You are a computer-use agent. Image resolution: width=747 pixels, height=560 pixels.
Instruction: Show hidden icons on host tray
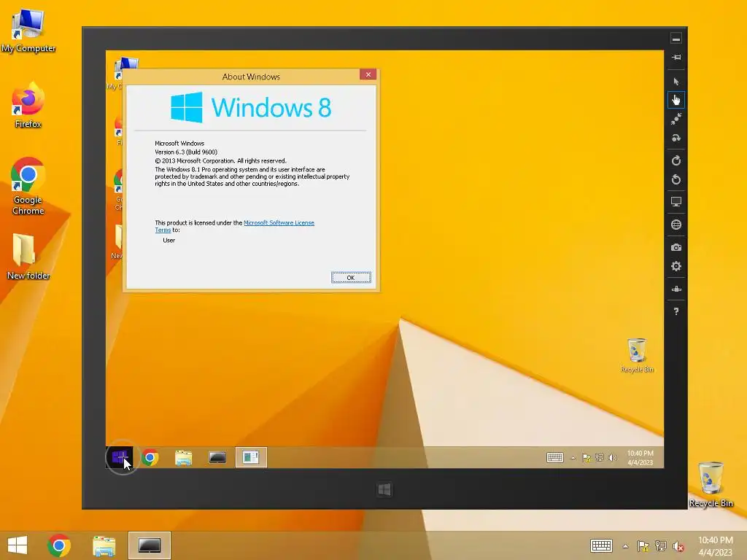(625, 546)
